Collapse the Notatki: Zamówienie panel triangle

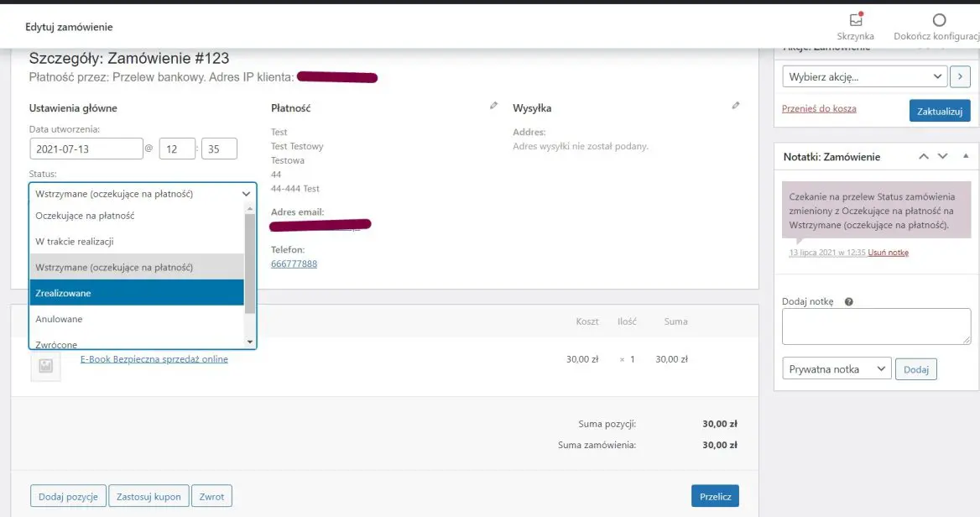(x=965, y=156)
